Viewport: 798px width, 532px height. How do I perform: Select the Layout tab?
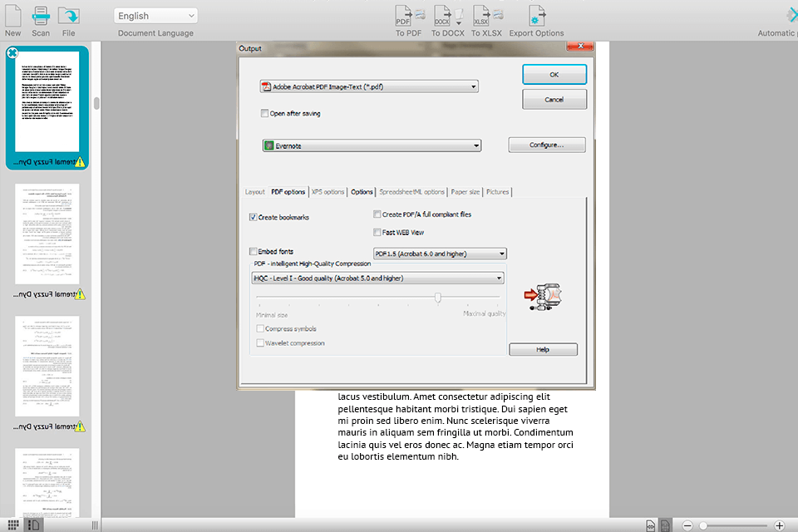254,191
